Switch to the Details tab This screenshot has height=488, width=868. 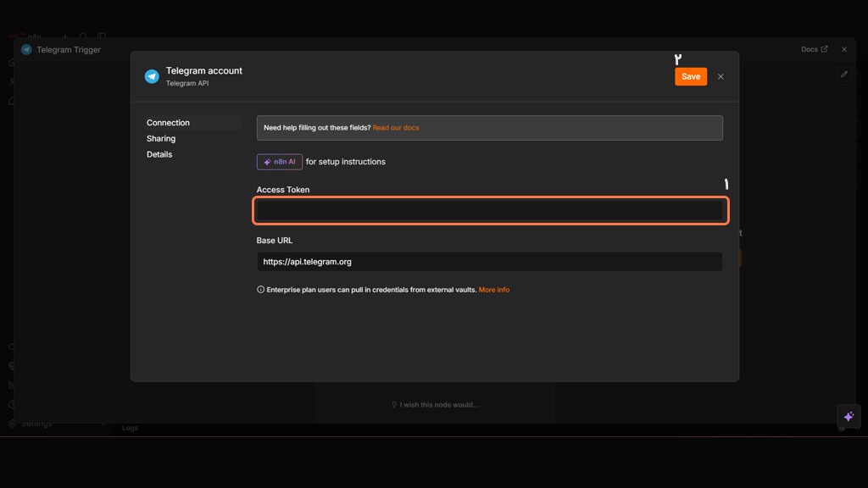[x=159, y=154]
